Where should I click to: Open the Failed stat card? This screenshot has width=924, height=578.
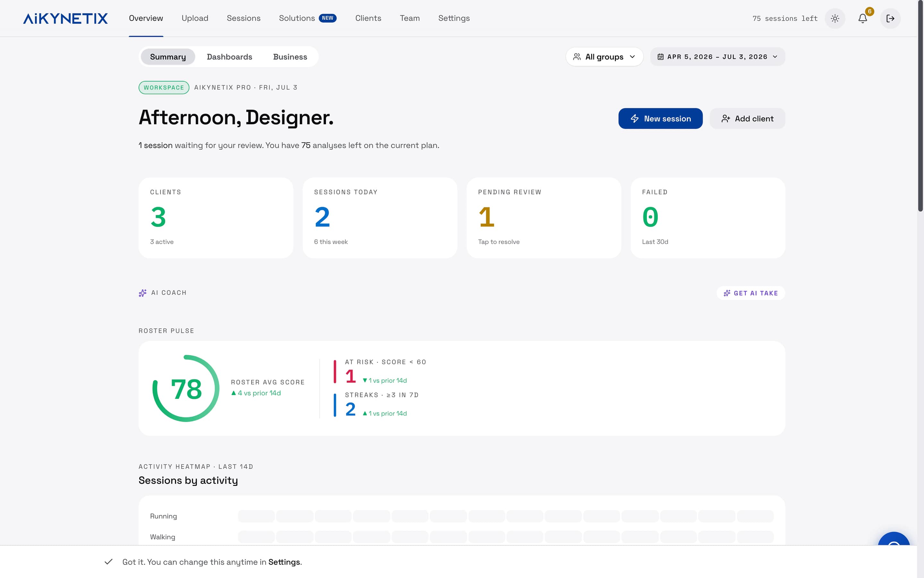[x=707, y=218]
